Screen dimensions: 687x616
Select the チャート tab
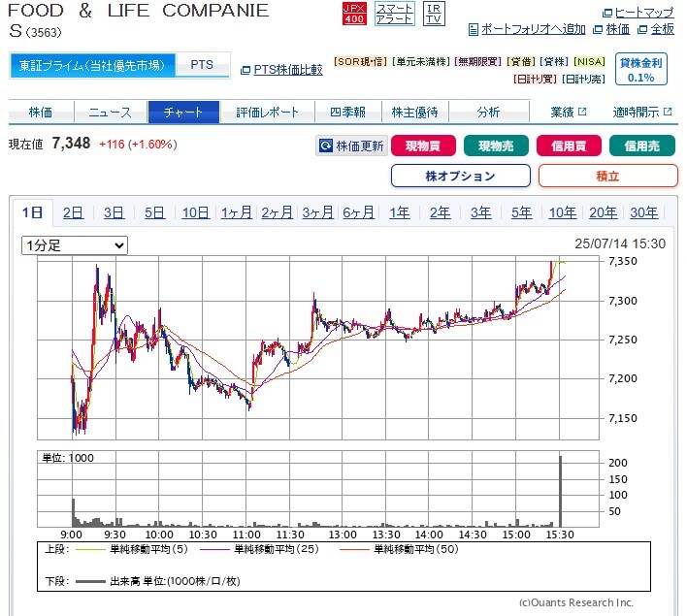click(x=183, y=113)
